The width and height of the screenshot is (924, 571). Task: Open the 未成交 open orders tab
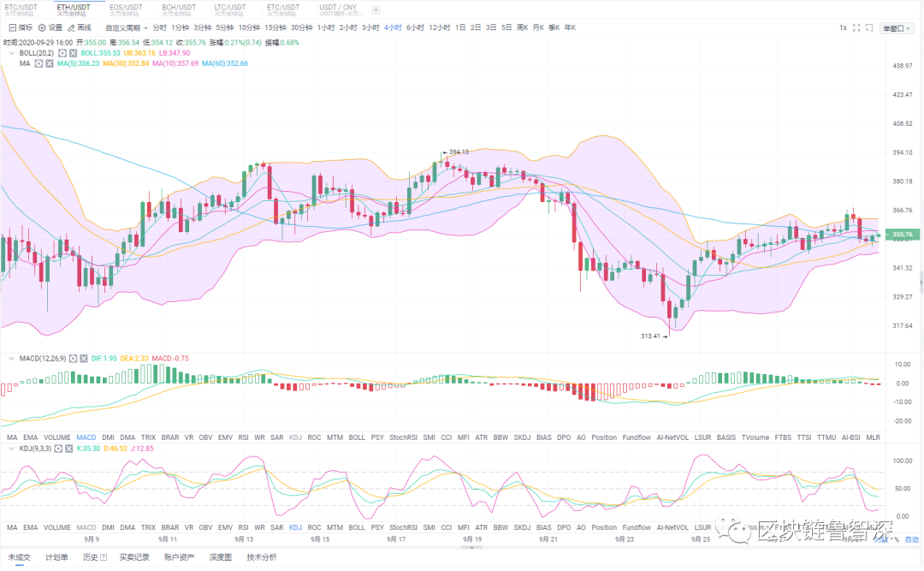coord(20,557)
